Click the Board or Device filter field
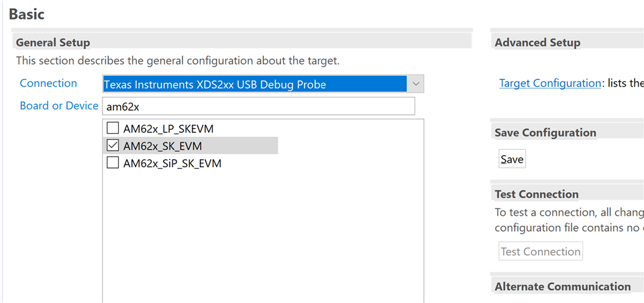644x303 pixels. pos(258,106)
